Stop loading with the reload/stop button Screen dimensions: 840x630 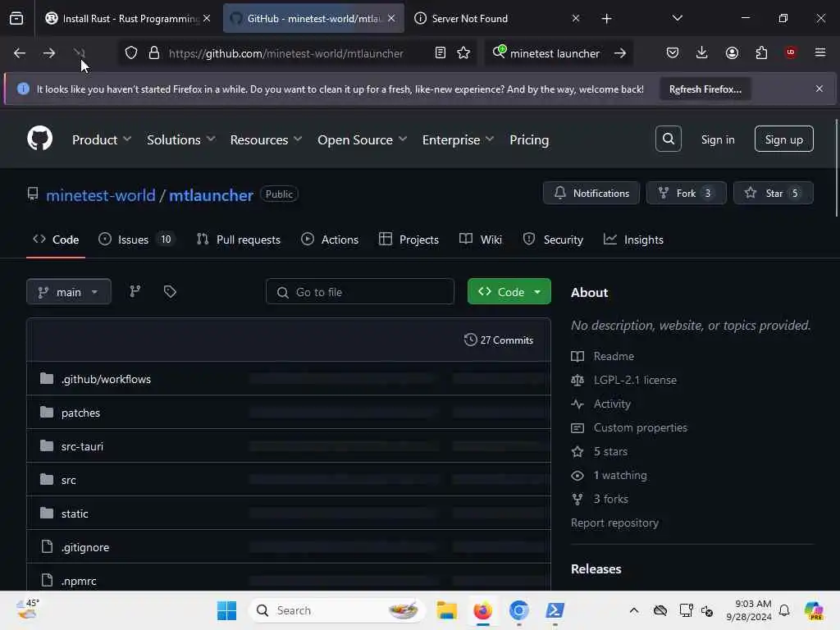point(79,53)
